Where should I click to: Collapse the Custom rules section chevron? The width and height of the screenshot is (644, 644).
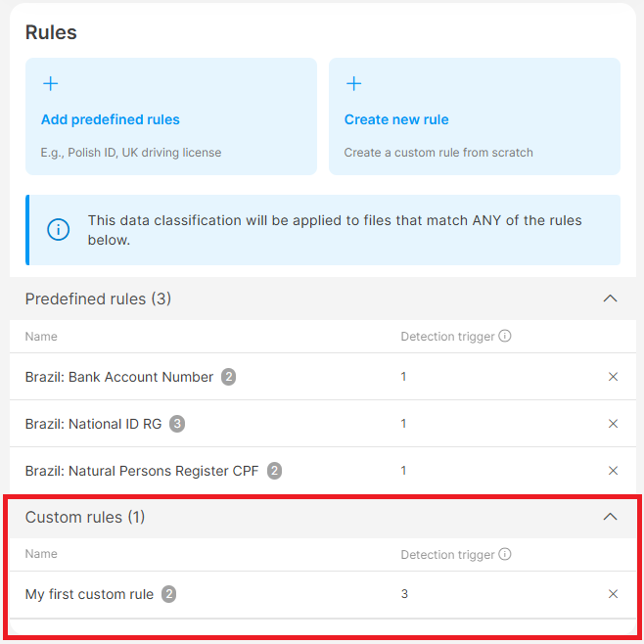pyautogui.click(x=611, y=517)
